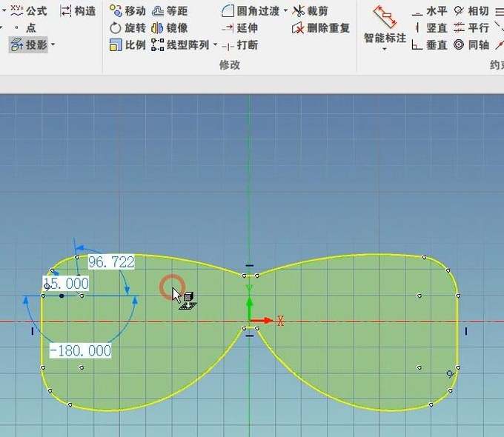The image size is (504, 437).
Task: Open the 投影 dropdown arrow
Action: [x=53, y=44]
